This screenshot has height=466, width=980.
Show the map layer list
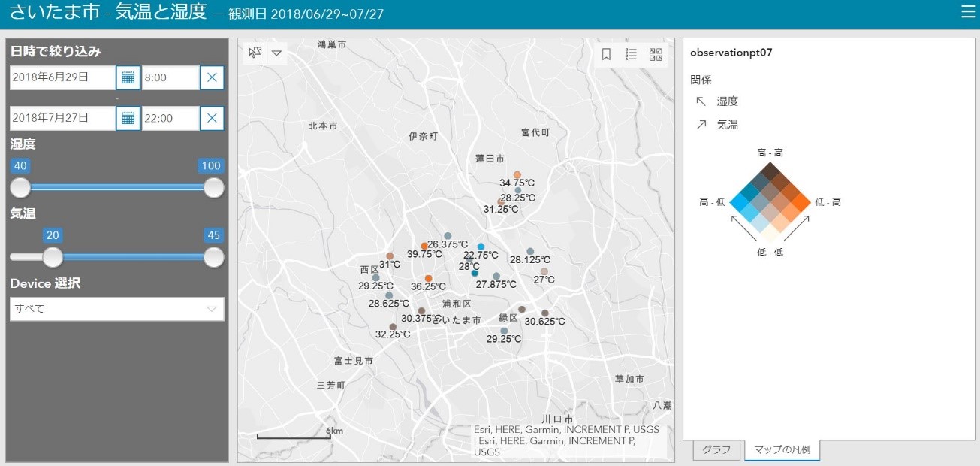click(x=631, y=54)
